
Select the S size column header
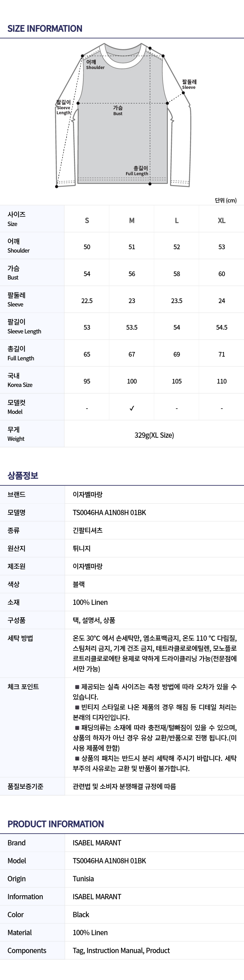[87, 220]
